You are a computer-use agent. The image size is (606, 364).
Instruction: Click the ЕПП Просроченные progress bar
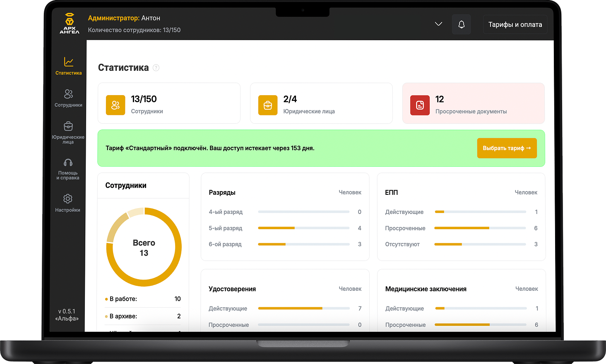point(480,228)
